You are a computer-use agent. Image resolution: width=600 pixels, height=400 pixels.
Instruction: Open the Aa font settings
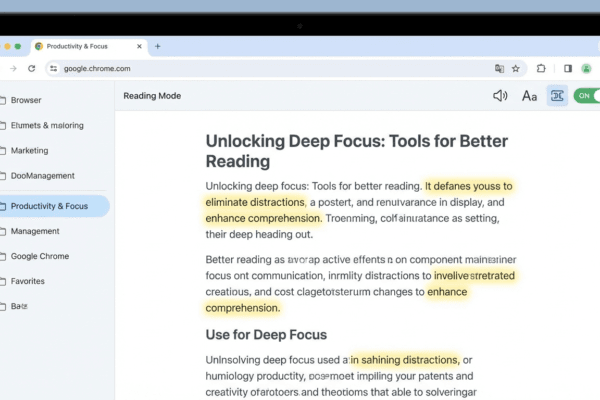[x=529, y=96]
